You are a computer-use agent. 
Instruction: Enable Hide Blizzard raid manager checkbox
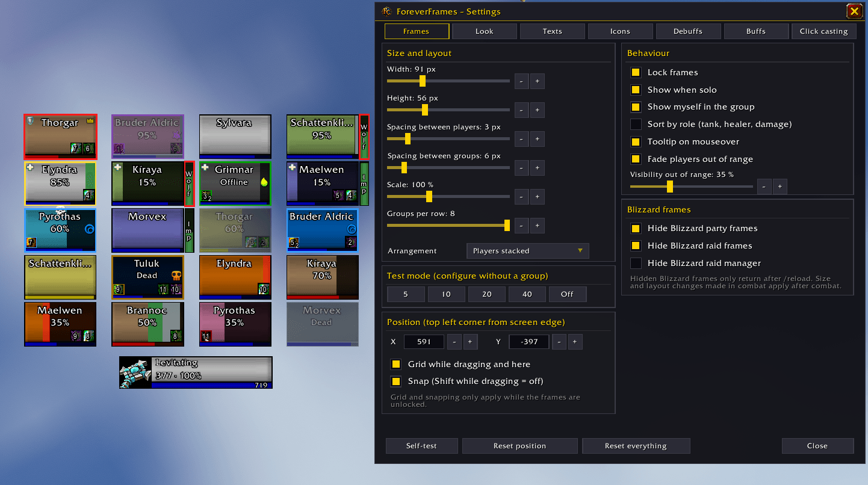(x=636, y=263)
